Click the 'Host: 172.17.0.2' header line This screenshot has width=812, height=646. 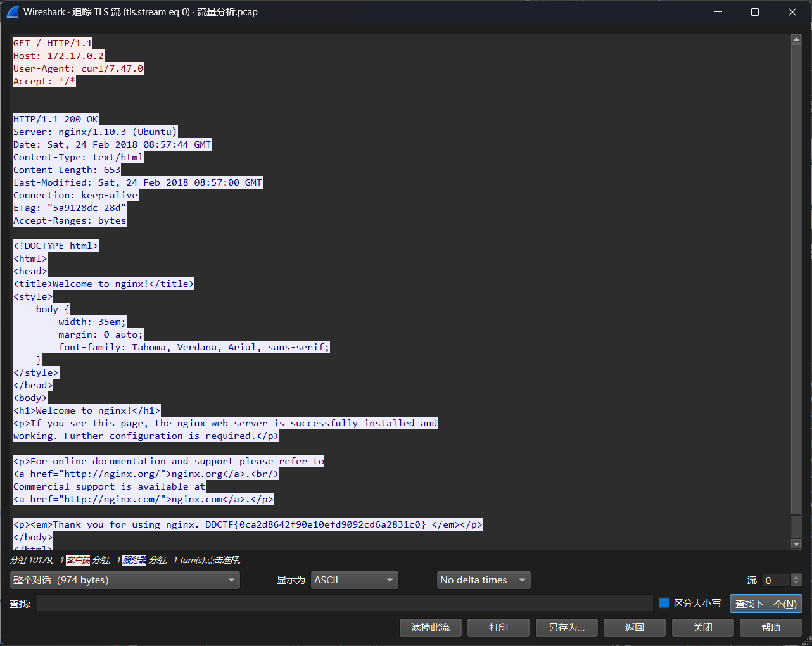(x=58, y=56)
